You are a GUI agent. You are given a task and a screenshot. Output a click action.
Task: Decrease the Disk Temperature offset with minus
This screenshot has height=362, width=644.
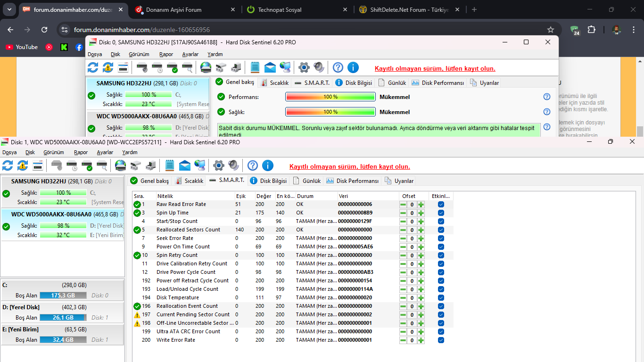point(403,298)
